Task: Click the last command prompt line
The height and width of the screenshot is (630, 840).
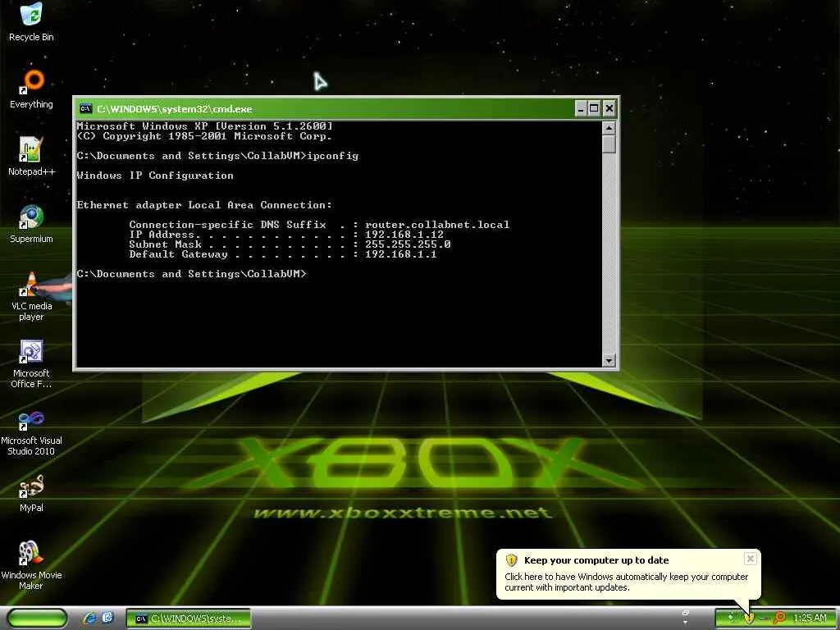Action: click(191, 274)
